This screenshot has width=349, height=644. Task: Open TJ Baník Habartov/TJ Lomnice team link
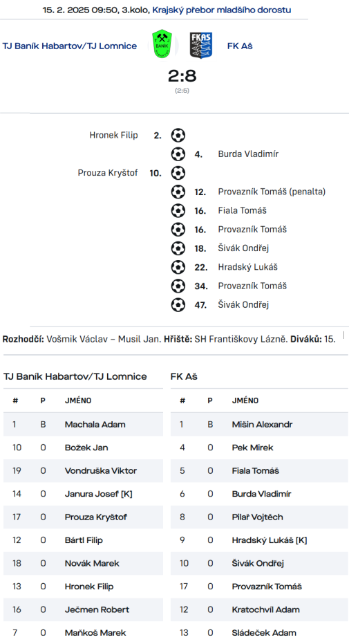[70, 46]
